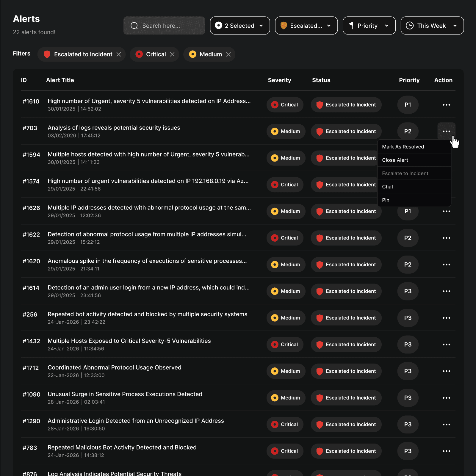The width and height of the screenshot is (476, 476).
Task: Expand the 2 Selected severity dropdown
Action: click(x=240, y=26)
